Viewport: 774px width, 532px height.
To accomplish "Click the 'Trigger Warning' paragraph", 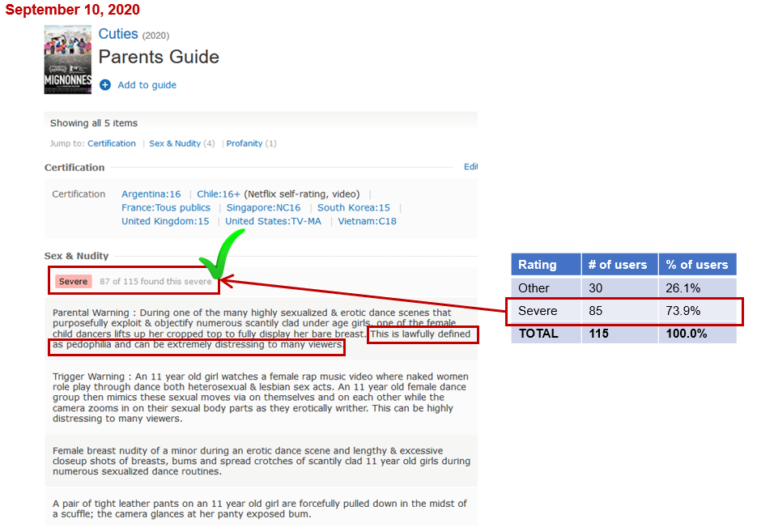I will 261,398.
